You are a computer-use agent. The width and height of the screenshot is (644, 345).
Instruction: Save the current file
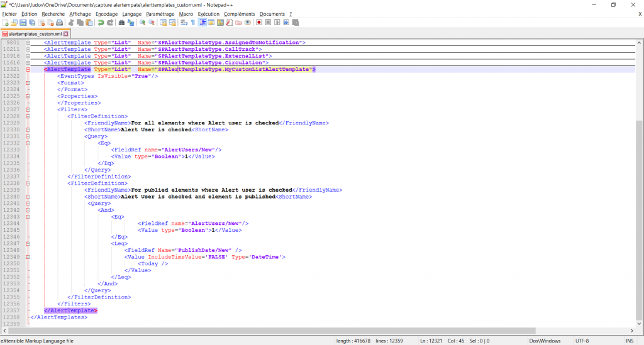tap(23, 23)
